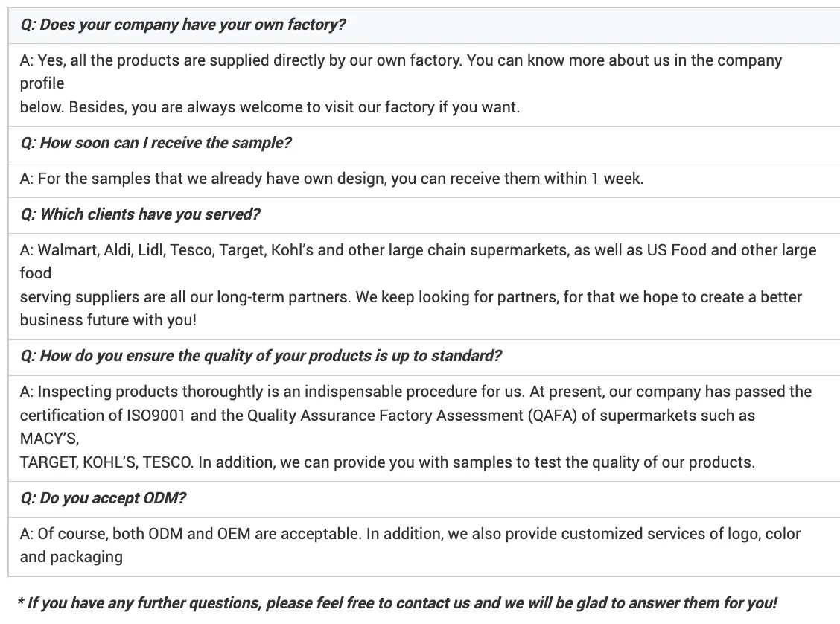Click the line starting 'below. Besides, you are always welcome'
Screen dimensions: 840x624
coord(270,107)
